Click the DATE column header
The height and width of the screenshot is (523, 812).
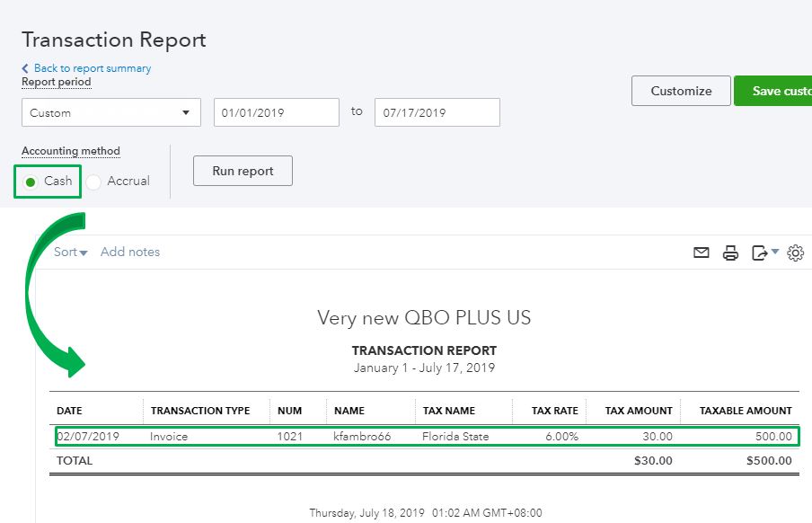point(69,411)
